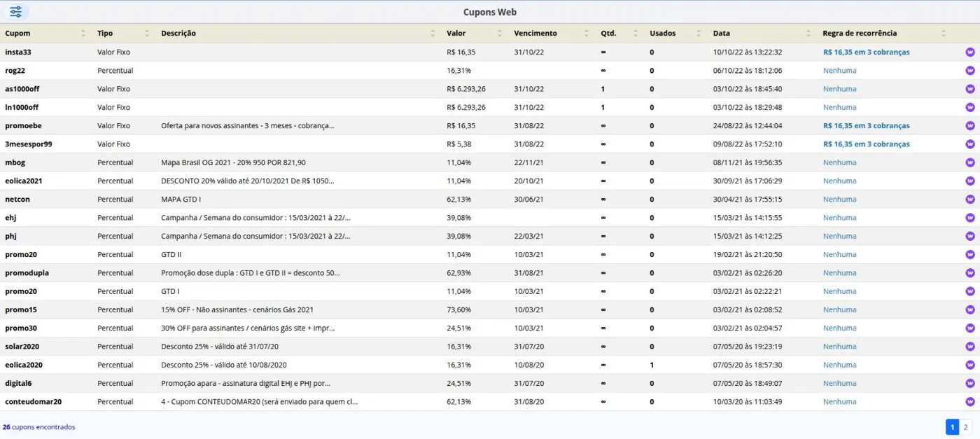Open the purple action icon for promo30
This screenshot has width=980, height=439.
pos(970,328)
